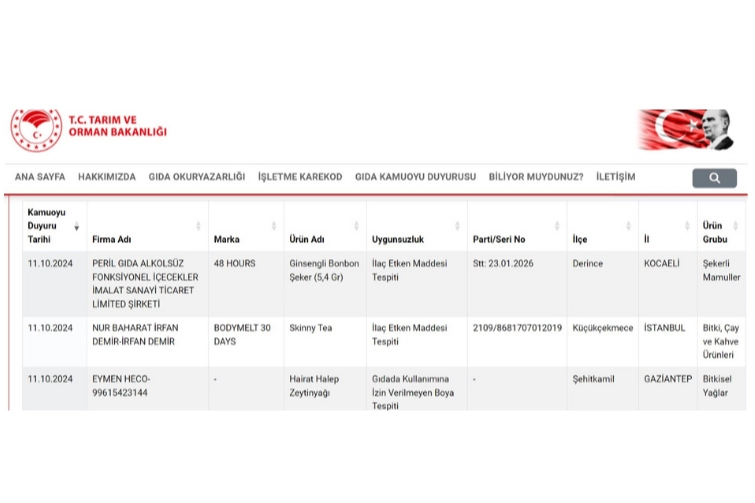The width and height of the screenshot is (755, 503).
Task: Click the Uygunsuzluk header label
Action: point(398,239)
